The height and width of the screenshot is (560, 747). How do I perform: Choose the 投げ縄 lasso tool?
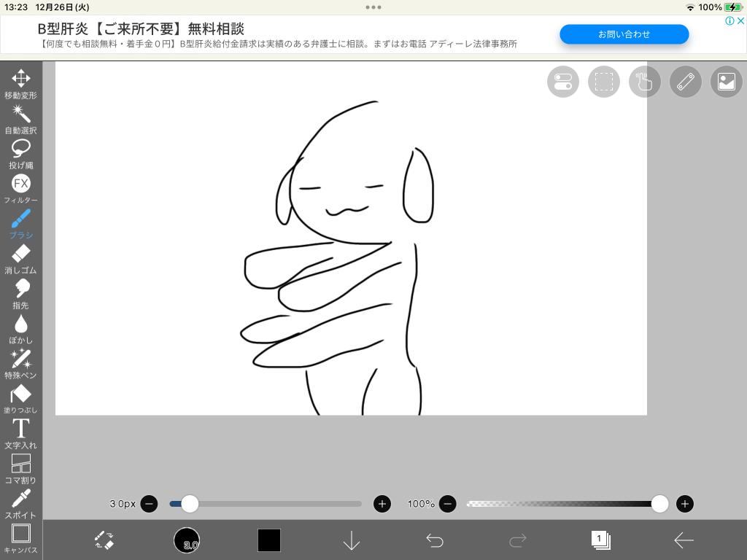tap(21, 153)
